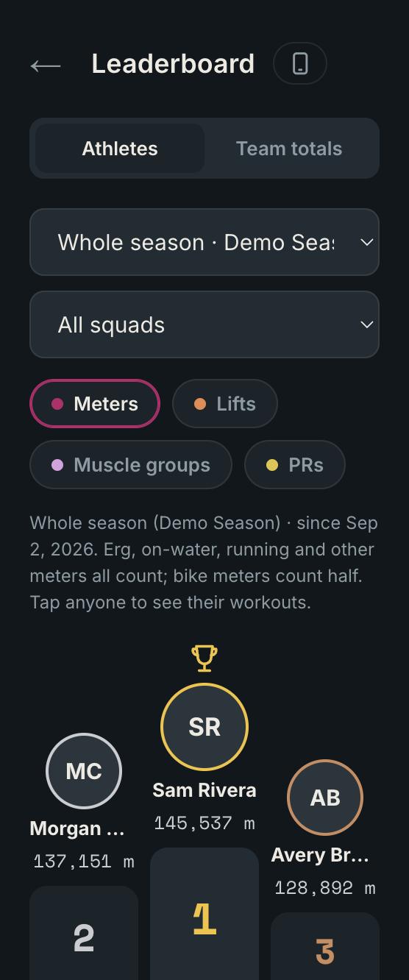
Task: Enable the PRs filter chip
Action: (295, 465)
